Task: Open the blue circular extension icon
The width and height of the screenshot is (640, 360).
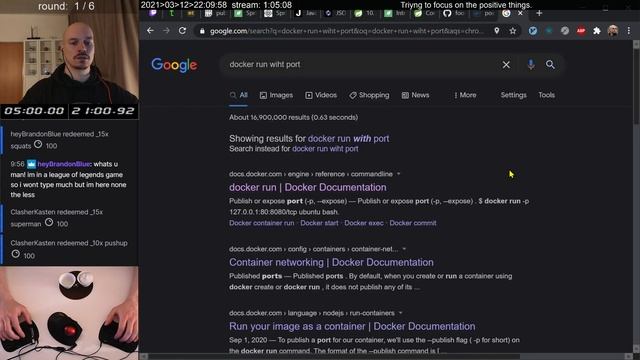Action: coord(533,31)
